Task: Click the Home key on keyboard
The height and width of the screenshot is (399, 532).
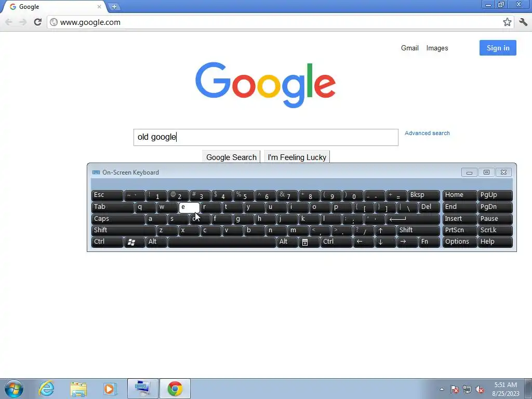Action: click(460, 195)
